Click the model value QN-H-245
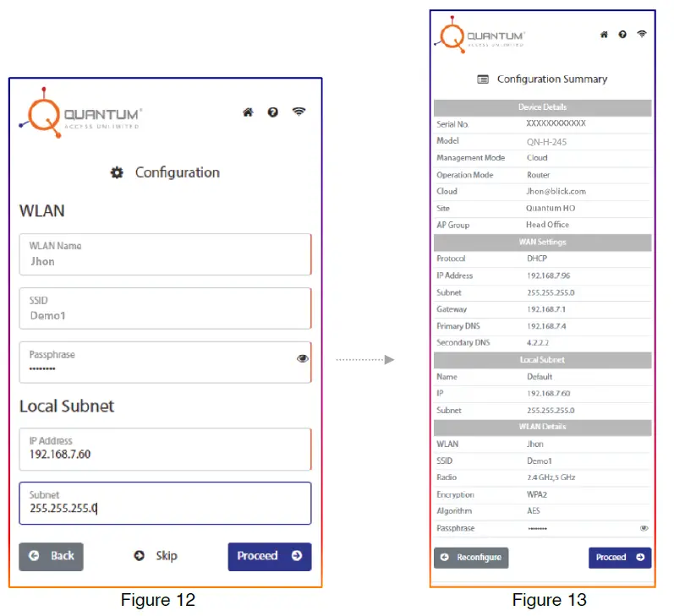This screenshot has width=674, height=616. click(x=546, y=142)
